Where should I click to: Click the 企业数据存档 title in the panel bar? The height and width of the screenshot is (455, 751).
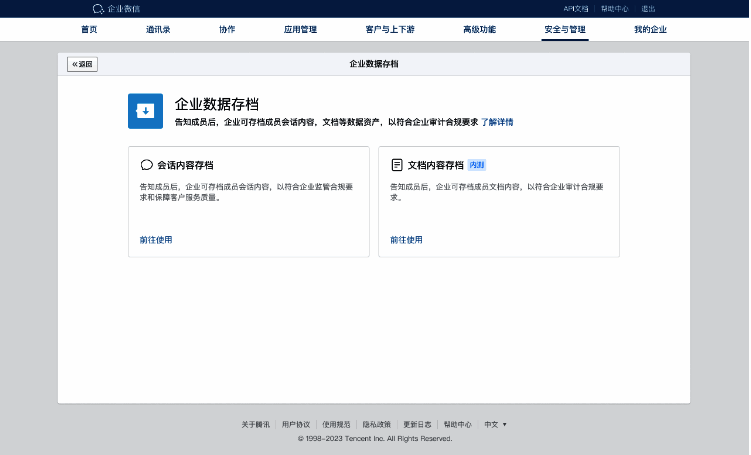374,64
